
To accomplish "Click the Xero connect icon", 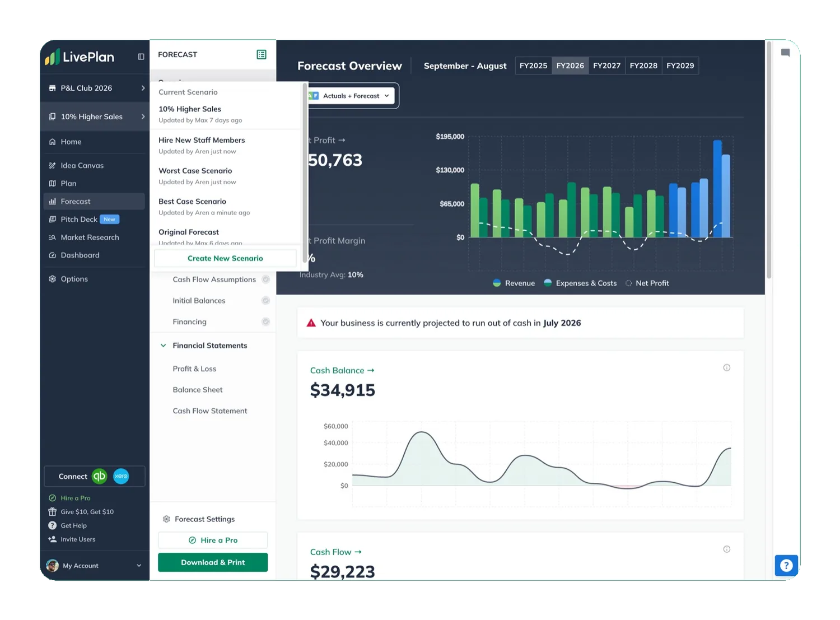I will coord(121,476).
